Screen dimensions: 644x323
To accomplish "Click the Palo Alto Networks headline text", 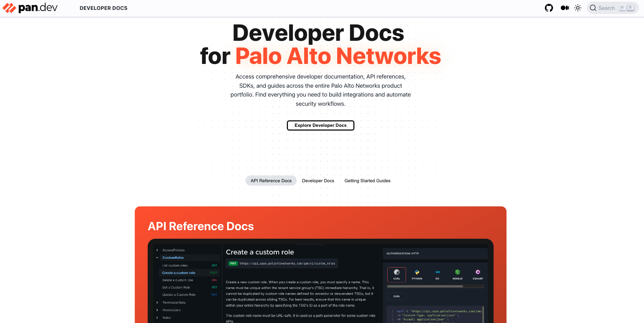I will point(338,56).
